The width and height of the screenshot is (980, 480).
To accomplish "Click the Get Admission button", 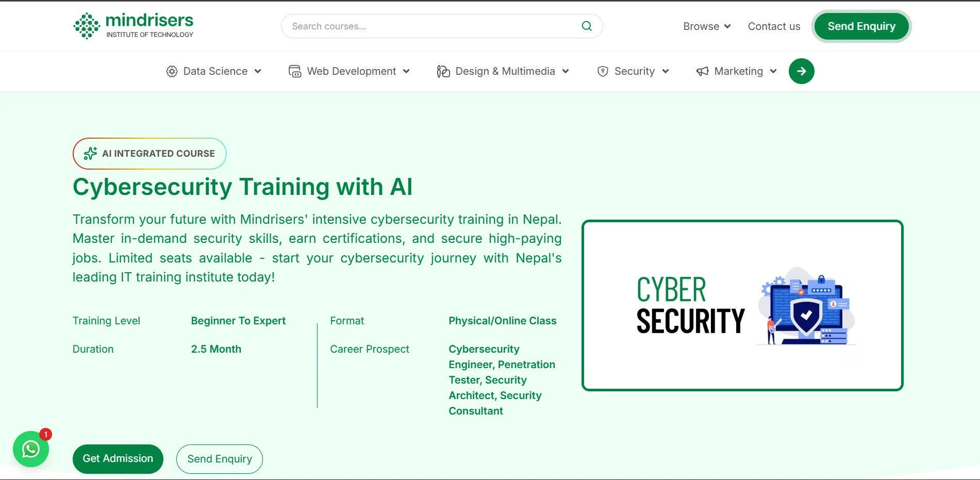I will tap(118, 459).
